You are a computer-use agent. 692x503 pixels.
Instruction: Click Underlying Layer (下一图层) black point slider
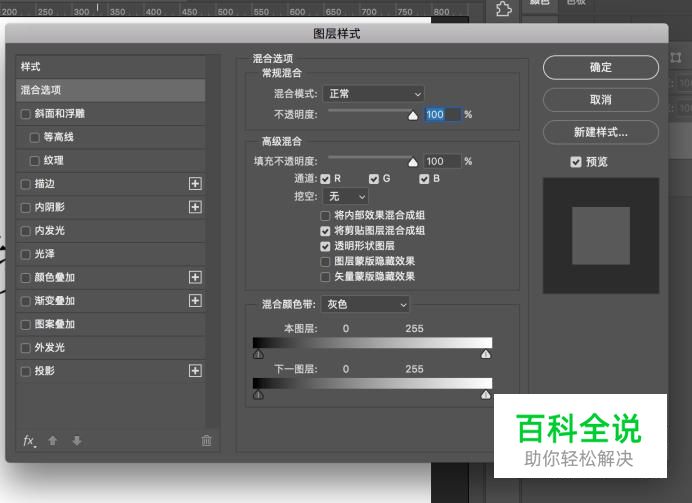[x=258, y=395]
